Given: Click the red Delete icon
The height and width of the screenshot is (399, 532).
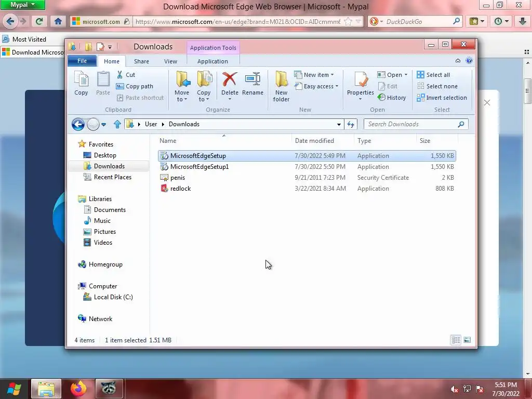Looking at the screenshot, I should coord(230,79).
